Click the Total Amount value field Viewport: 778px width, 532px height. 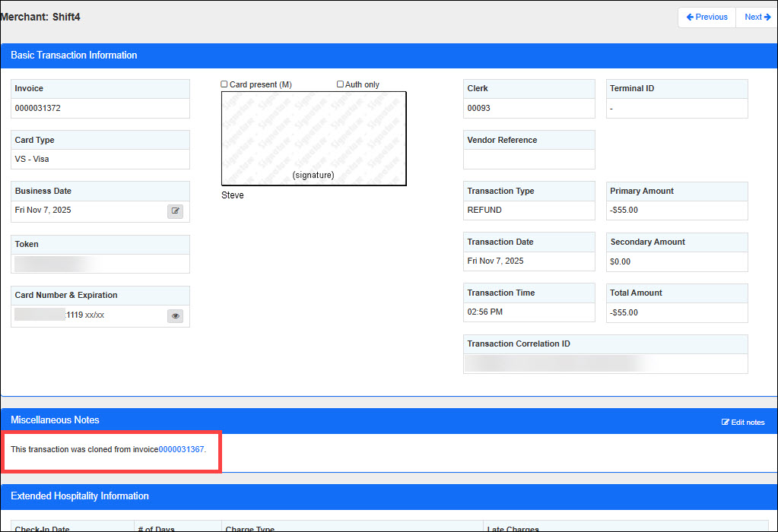point(676,312)
